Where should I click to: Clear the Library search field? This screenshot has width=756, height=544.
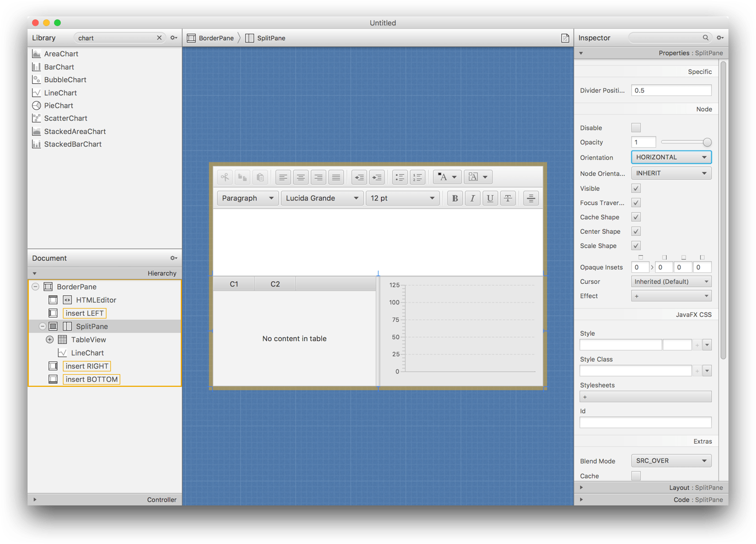click(159, 38)
